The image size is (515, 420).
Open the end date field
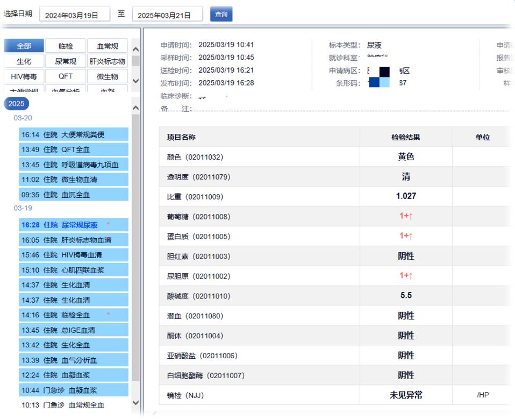coord(167,15)
